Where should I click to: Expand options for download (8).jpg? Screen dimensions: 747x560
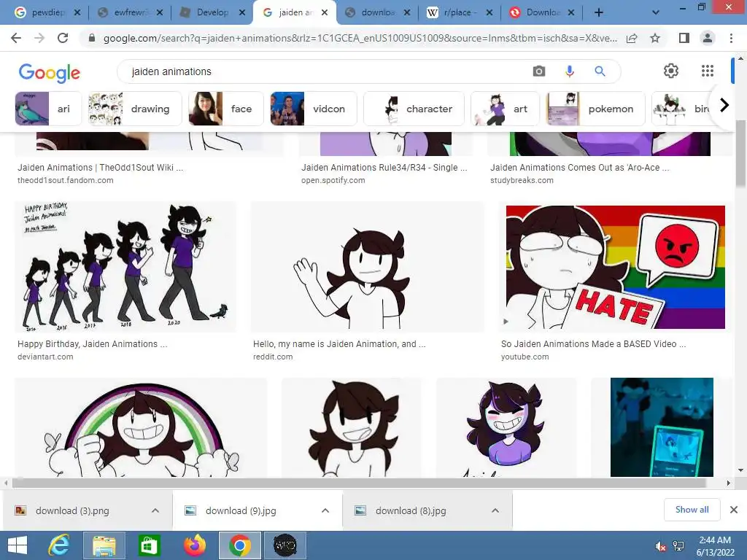click(495, 510)
